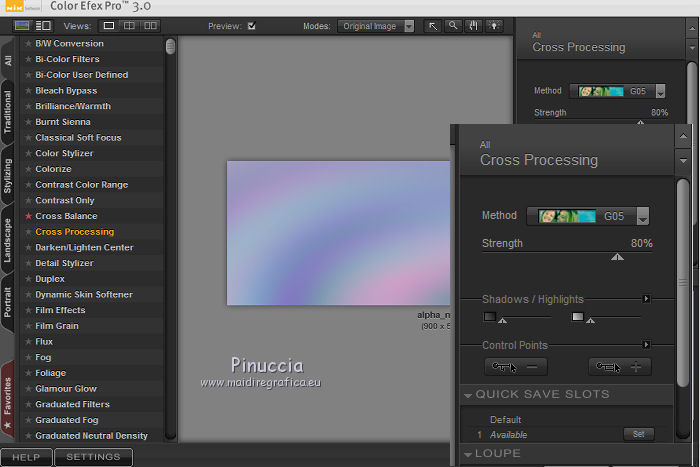
Task: Unfavorite Cross Balance via red star
Action: click(28, 216)
